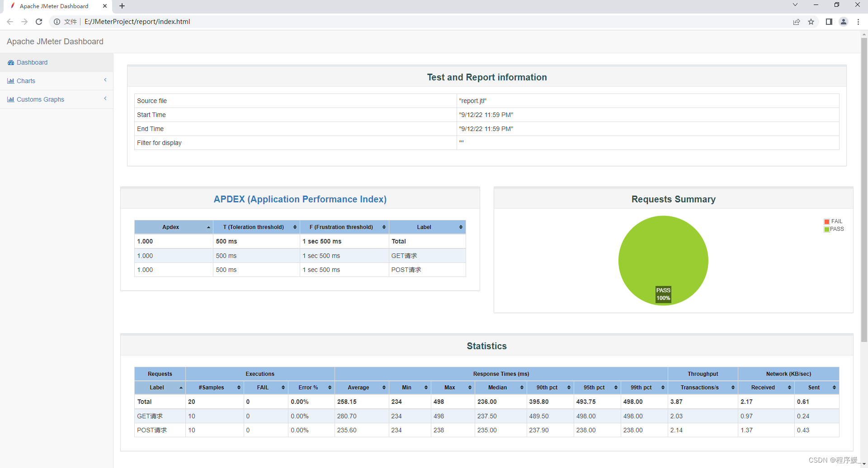Click the page vertical scrollbar thumb
The width and height of the screenshot is (868, 468).
(x=864, y=190)
